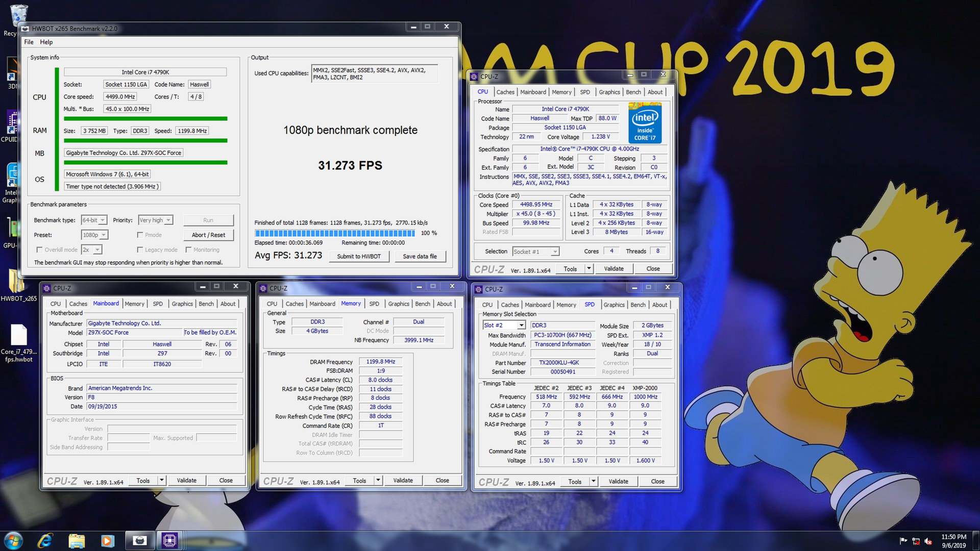980x551 pixels.
Task: Open Windows Explorer from the taskbar
Action: 77,541
